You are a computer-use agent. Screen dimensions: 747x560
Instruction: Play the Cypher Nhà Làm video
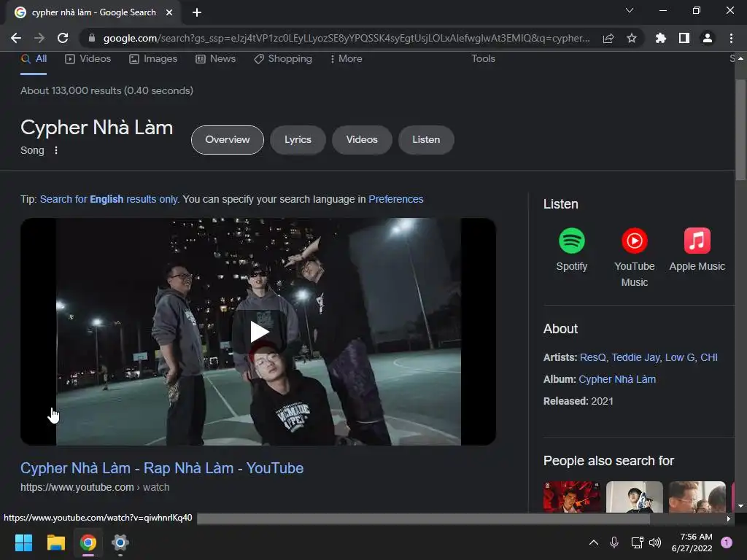coord(259,332)
